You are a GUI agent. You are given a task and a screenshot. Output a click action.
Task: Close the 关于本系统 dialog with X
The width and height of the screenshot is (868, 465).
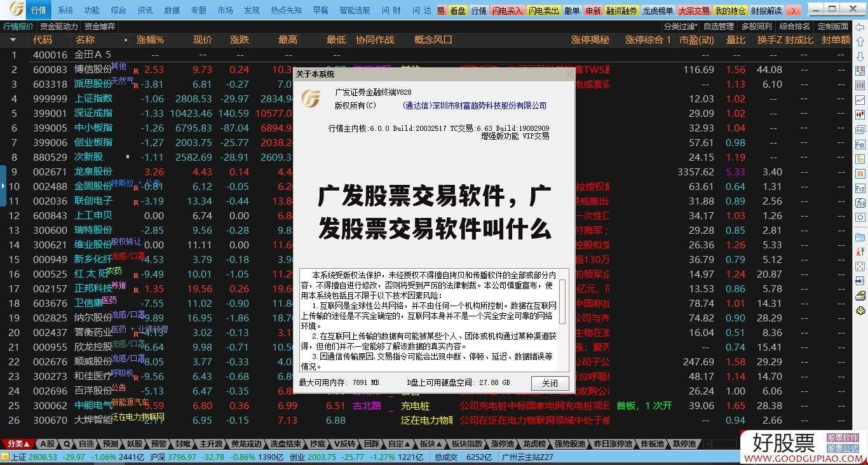click(x=569, y=74)
